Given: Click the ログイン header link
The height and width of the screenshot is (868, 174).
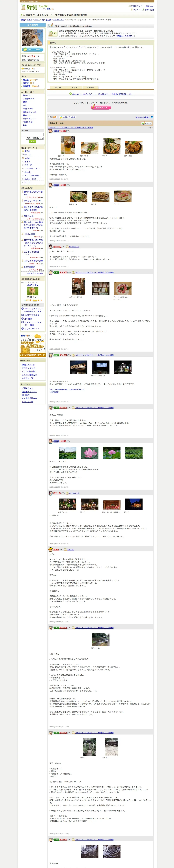Looking at the screenshot, I should (x=136, y=10).
